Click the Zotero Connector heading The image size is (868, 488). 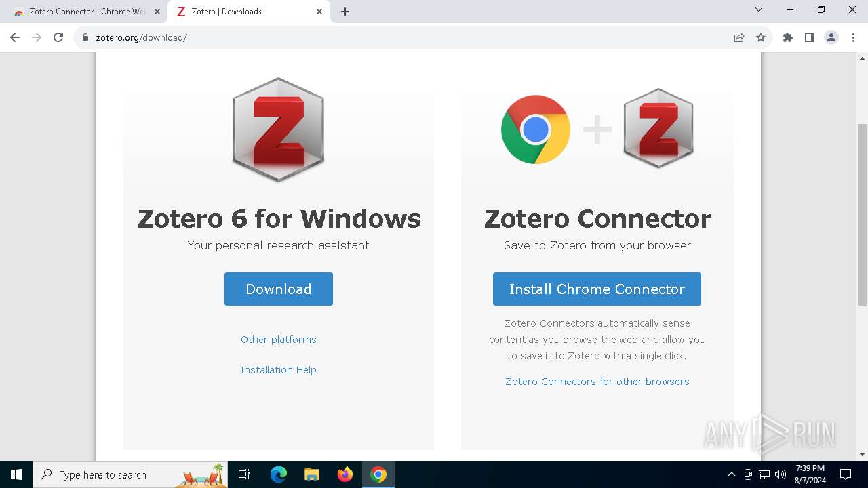pyautogui.click(x=597, y=219)
